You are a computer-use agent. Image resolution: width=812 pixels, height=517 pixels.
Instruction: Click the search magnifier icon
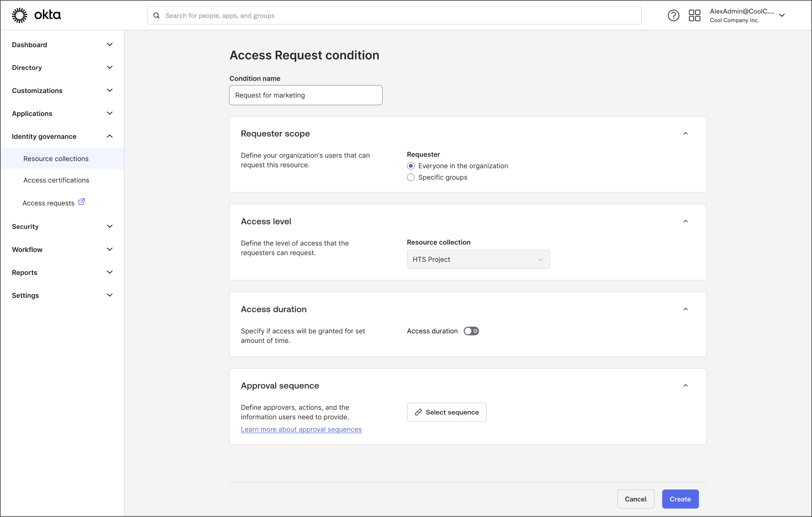pos(156,15)
